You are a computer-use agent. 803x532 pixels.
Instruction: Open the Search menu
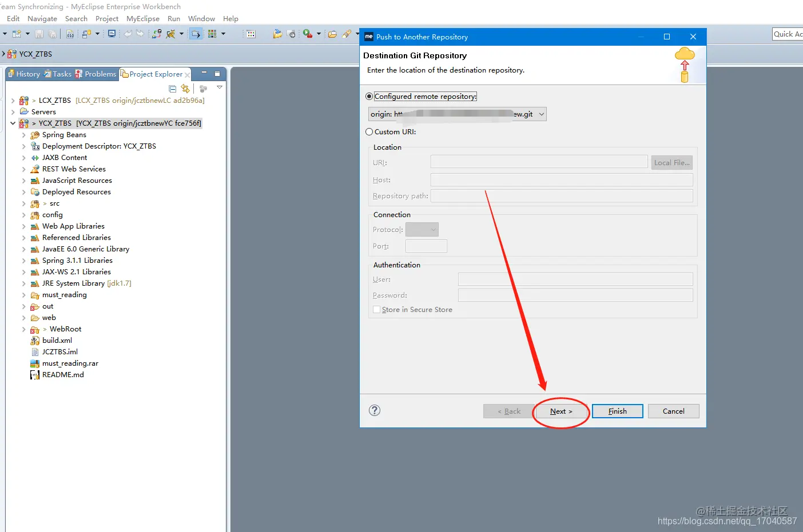click(76, 19)
